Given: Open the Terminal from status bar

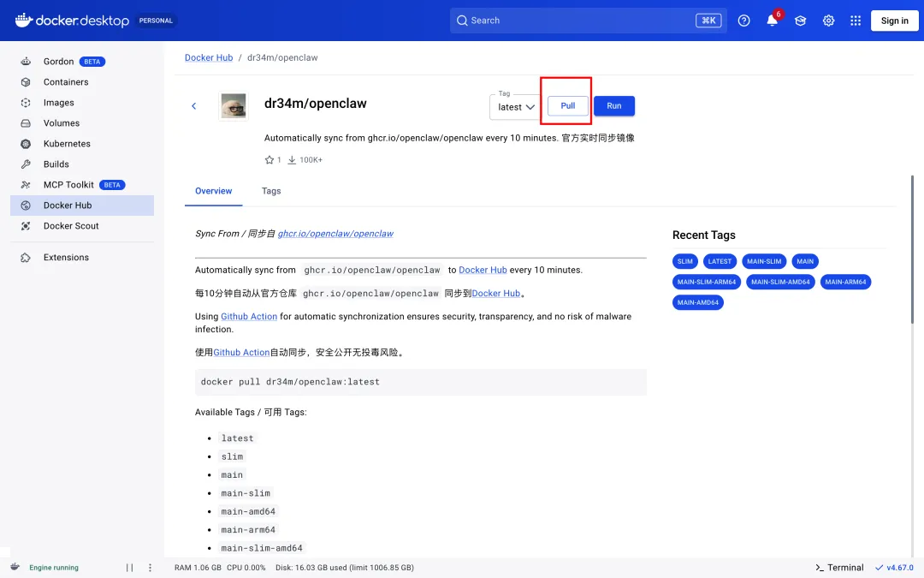Looking at the screenshot, I should pos(839,568).
